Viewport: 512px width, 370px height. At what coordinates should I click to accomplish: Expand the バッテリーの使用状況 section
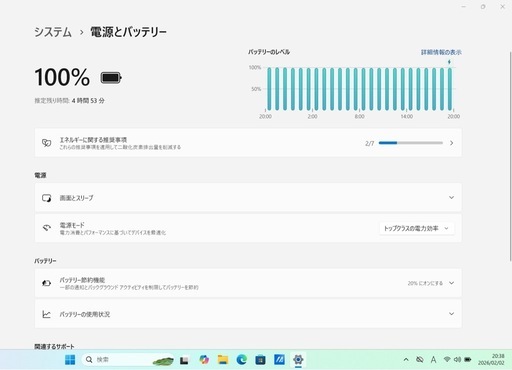[x=248, y=314]
